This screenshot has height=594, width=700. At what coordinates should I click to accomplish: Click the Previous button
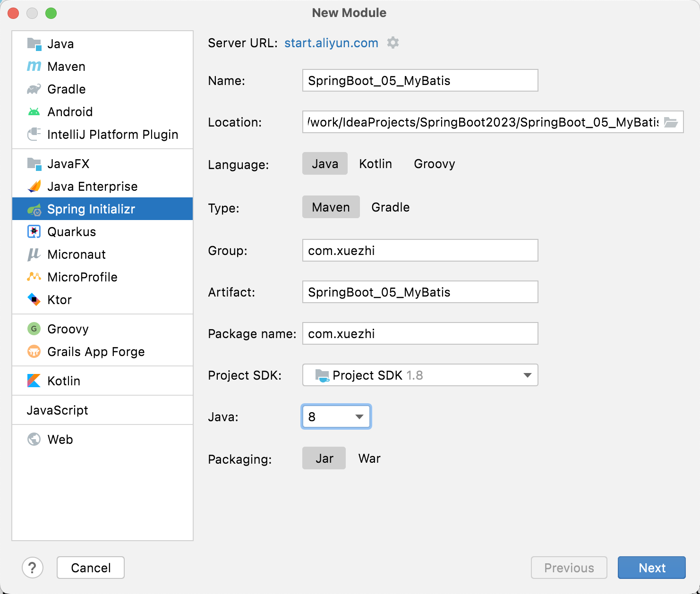coord(569,568)
